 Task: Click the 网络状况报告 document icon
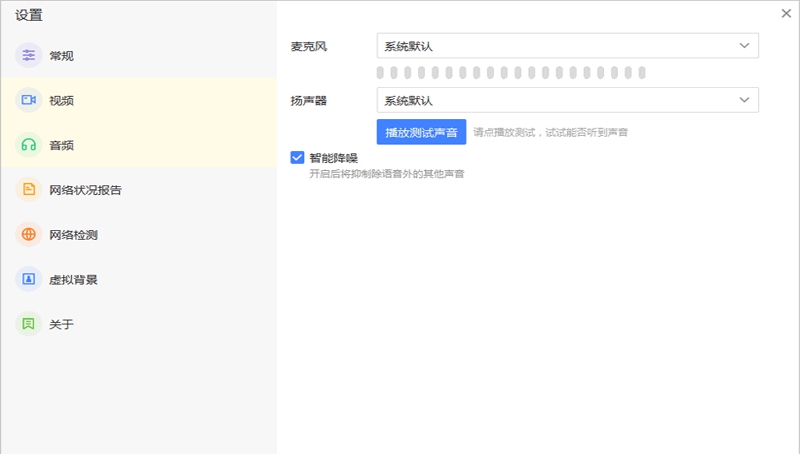[x=29, y=190]
